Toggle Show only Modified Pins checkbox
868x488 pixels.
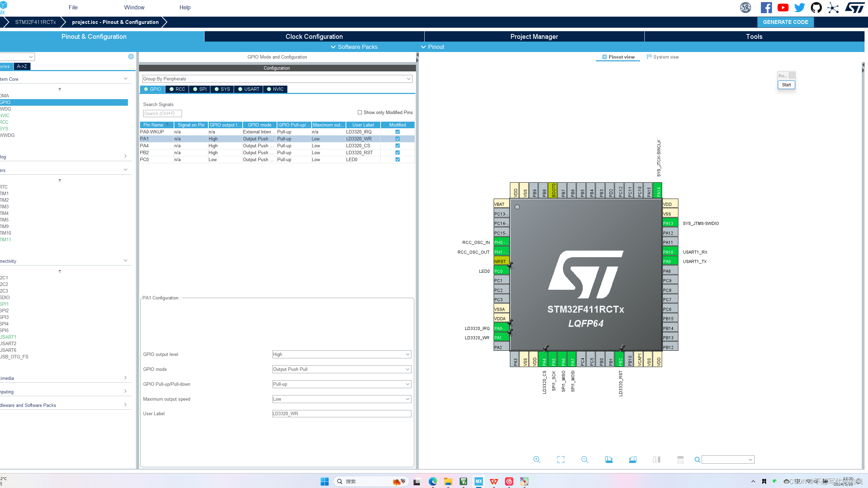360,112
